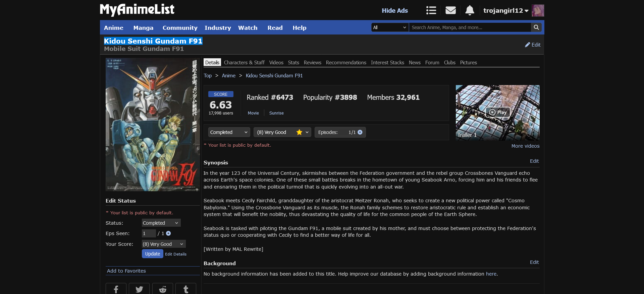Click Members 32,961 text
644x294 pixels.
[x=393, y=97]
